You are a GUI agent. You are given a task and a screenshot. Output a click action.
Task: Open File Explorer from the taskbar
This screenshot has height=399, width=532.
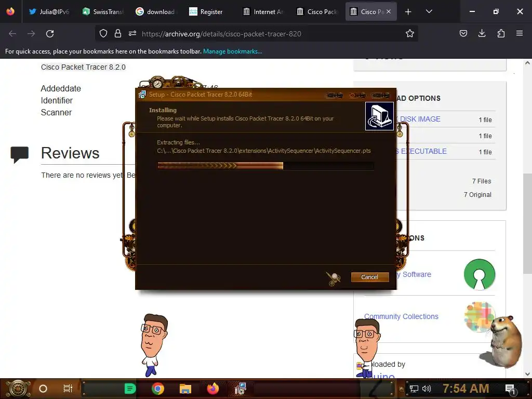185,389
